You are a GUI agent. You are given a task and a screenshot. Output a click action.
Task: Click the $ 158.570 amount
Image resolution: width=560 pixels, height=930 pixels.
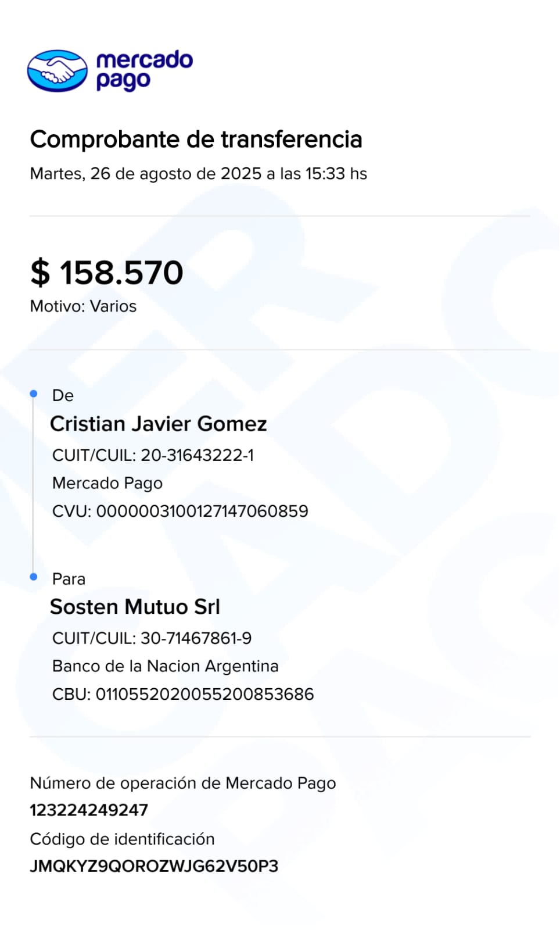[x=107, y=273]
